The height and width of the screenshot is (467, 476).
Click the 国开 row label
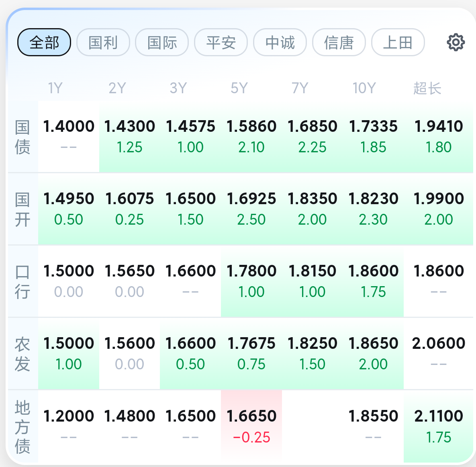(x=22, y=209)
